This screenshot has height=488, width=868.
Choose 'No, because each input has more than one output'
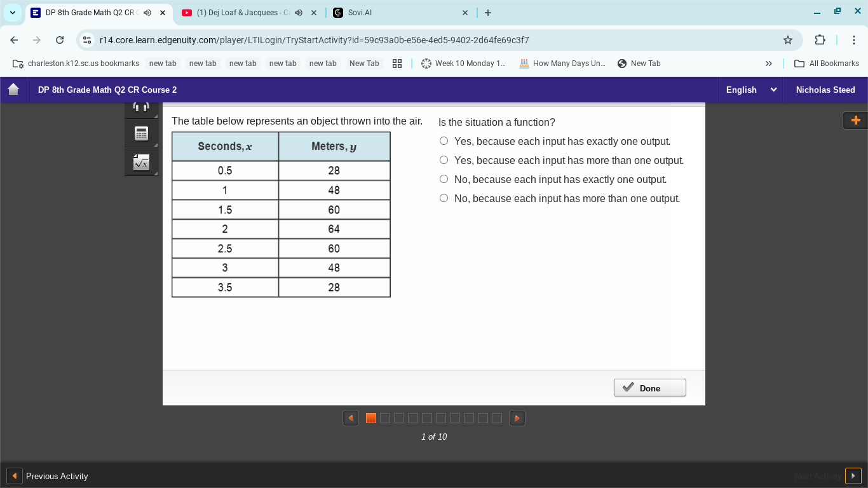[444, 198]
